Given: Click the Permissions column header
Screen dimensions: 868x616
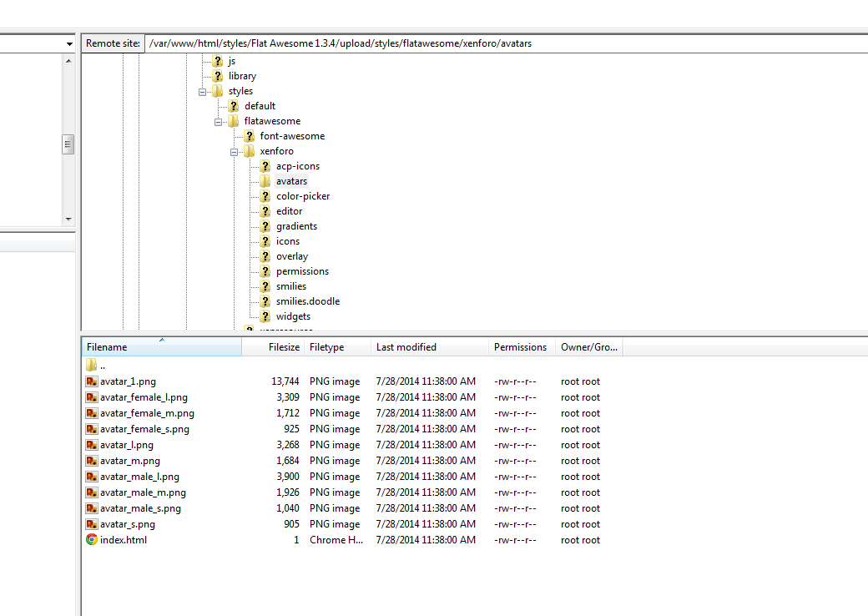Looking at the screenshot, I should pos(520,347).
